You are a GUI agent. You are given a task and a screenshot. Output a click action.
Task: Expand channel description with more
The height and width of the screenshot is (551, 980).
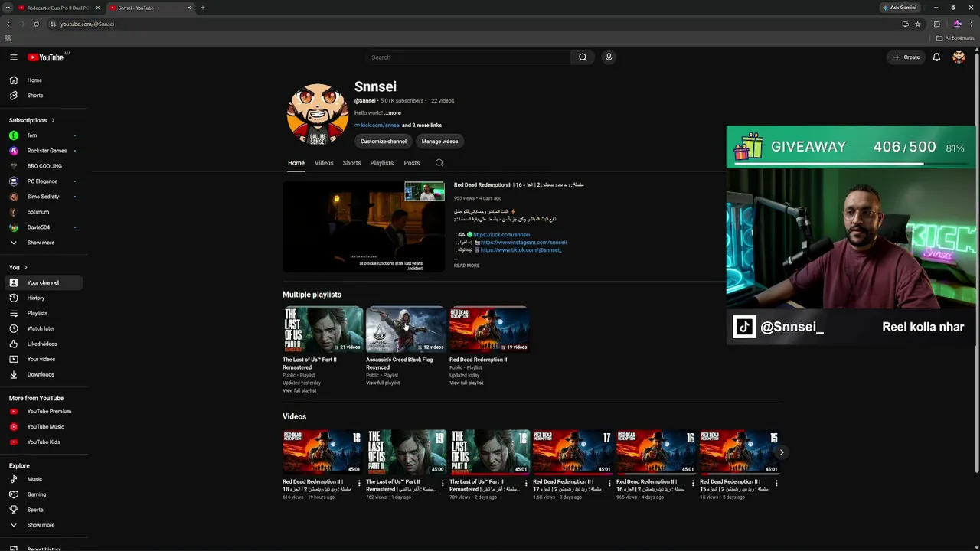[x=394, y=113]
